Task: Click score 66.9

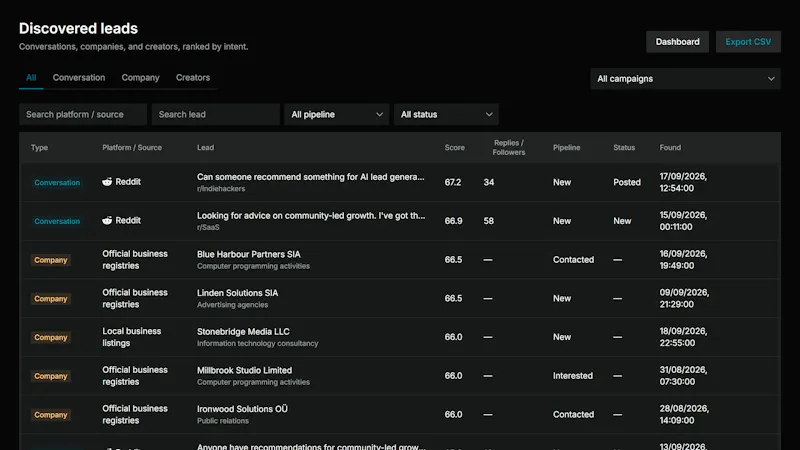Action: [x=453, y=221]
